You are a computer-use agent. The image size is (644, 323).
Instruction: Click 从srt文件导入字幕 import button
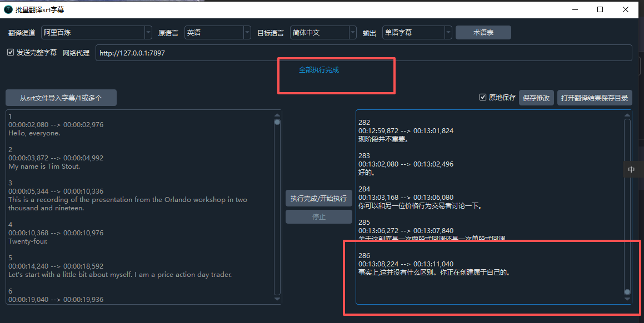pos(61,98)
